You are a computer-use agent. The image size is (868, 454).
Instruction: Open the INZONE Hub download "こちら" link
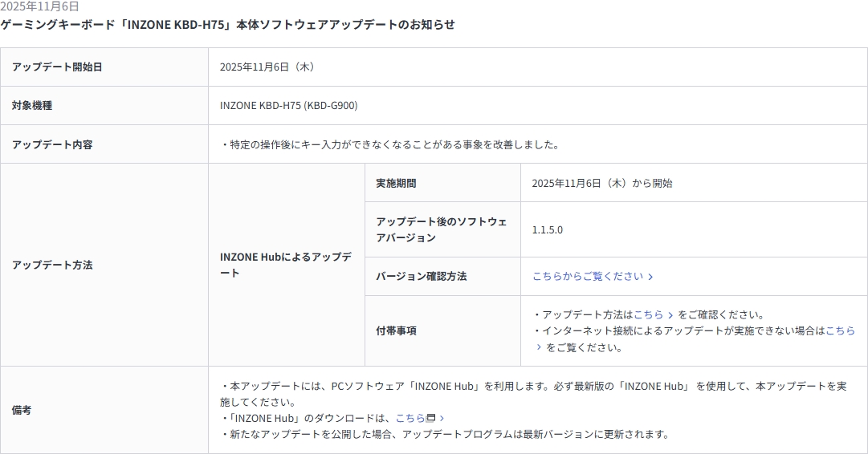pos(410,418)
